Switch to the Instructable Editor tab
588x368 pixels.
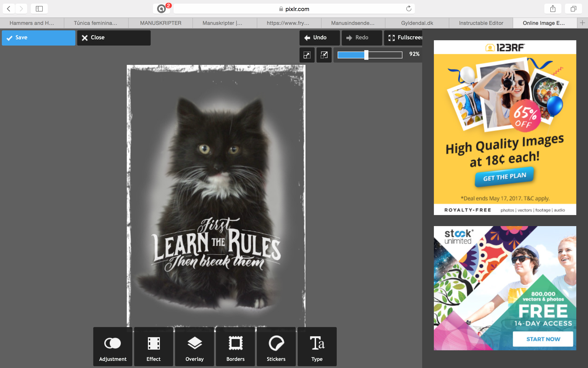pyautogui.click(x=481, y=23)
